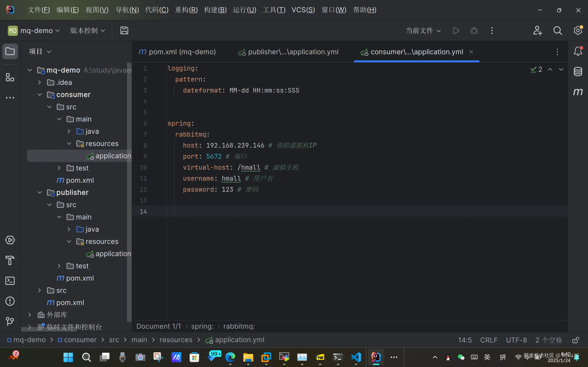588x367 pixels.
Task: Open the Git tool window
Action: click(x=10, y=321)
